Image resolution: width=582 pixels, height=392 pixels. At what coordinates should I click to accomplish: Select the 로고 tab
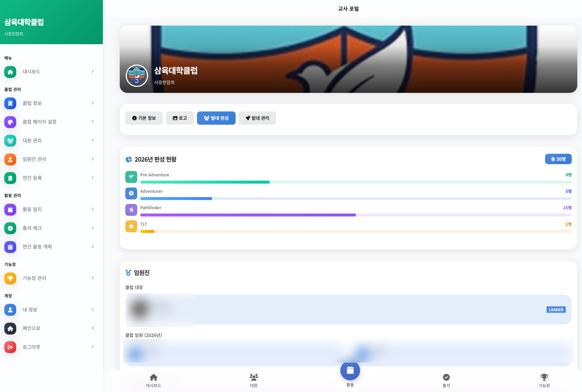180,118
